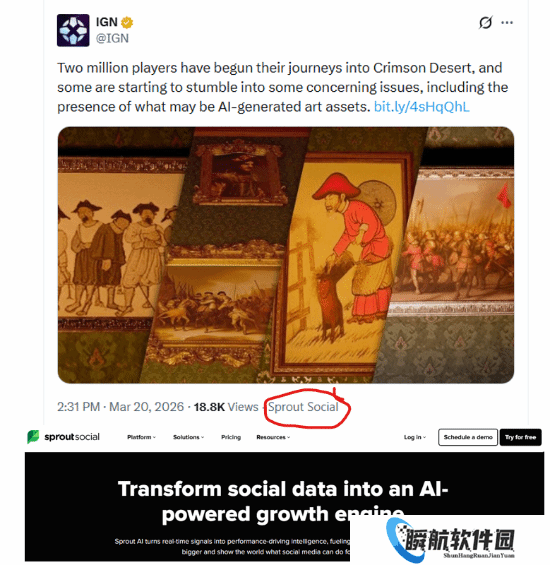Viewport: 550px width, 565px height.
Task: Open the Log in dropdown
Action: tap(415, 437)
